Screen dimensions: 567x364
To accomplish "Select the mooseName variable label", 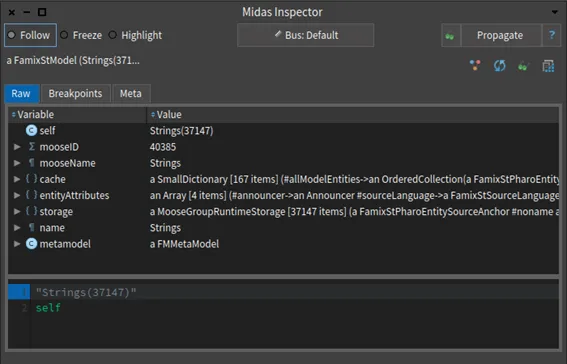I will (x=68, y=163).
